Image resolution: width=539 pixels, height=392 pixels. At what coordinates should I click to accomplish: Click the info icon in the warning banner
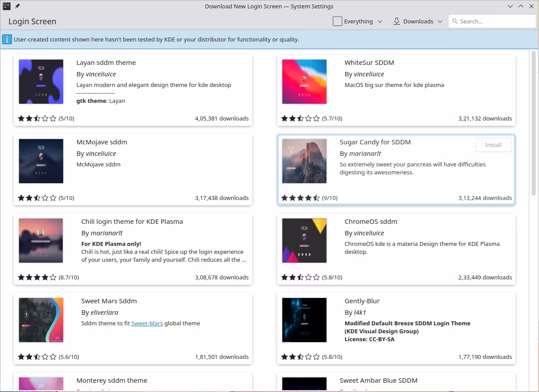(7, 39)
